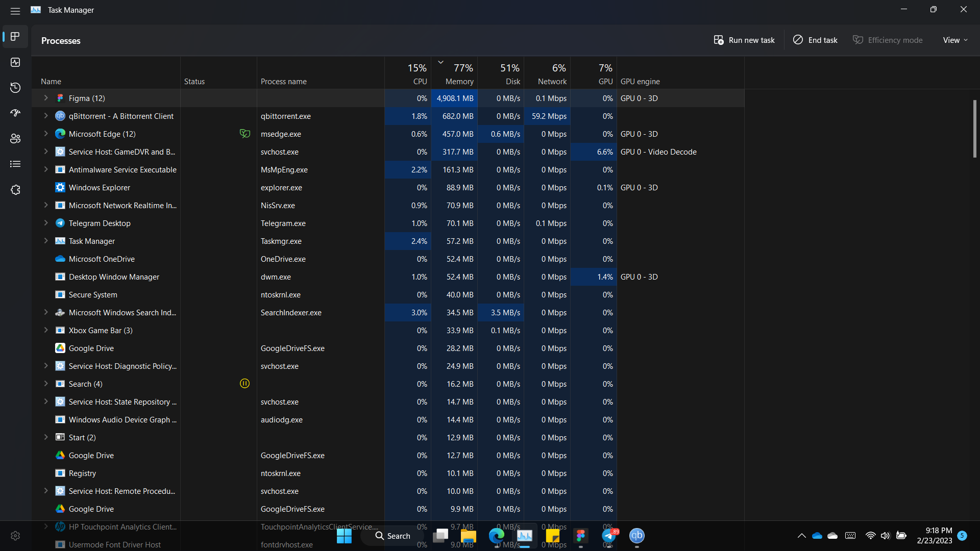Open the App history page in sidebar

15,88
